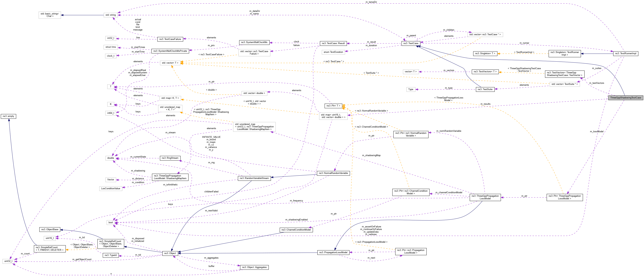The height and width of the screenshot is (276, 644).
Task: Open the ns3::Singleton< TestRunnerImpl > node
Action: point(565,53)
